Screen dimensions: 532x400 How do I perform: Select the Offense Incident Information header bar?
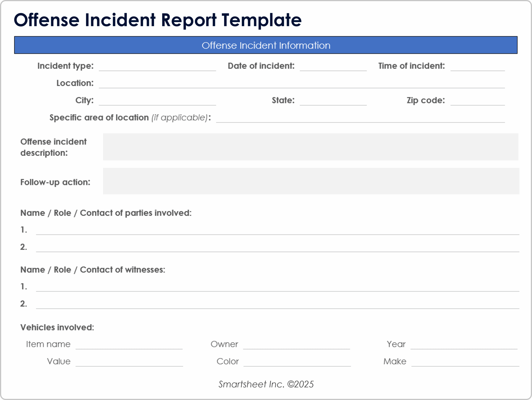click(x=266, y=45)
